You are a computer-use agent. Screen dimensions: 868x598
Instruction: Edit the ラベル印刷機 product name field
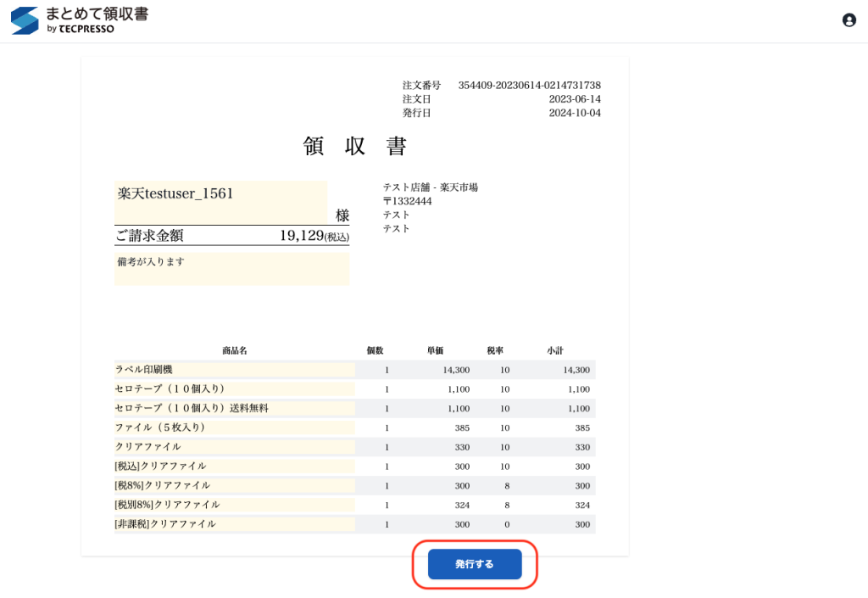coord(235,370)
